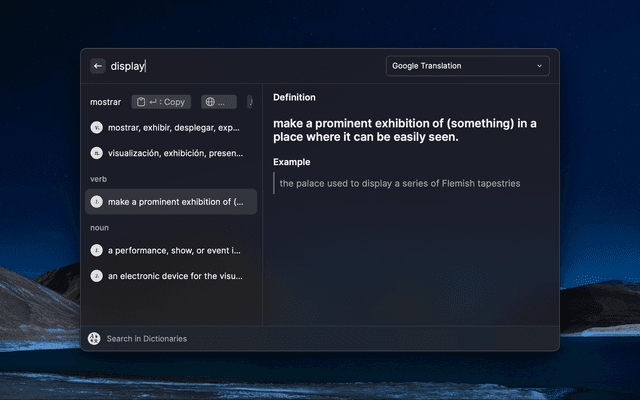Select the 'mostrar, exhibir, desplegar' translation row

click(x=174, y=128)
